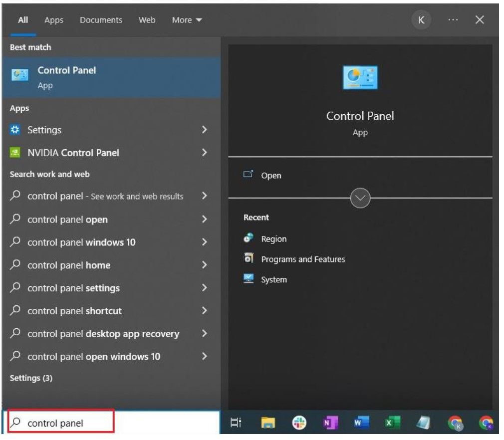The width and height of the screenshot is (504, 440).
Task: Switch to the Apps tab
Action: [54, 20]
